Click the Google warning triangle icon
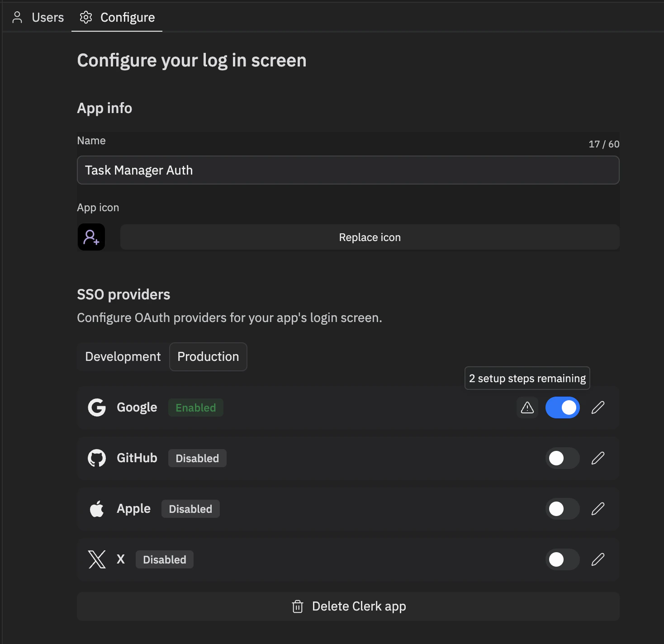This screenshot has height=644, width=664. point(527,407)
